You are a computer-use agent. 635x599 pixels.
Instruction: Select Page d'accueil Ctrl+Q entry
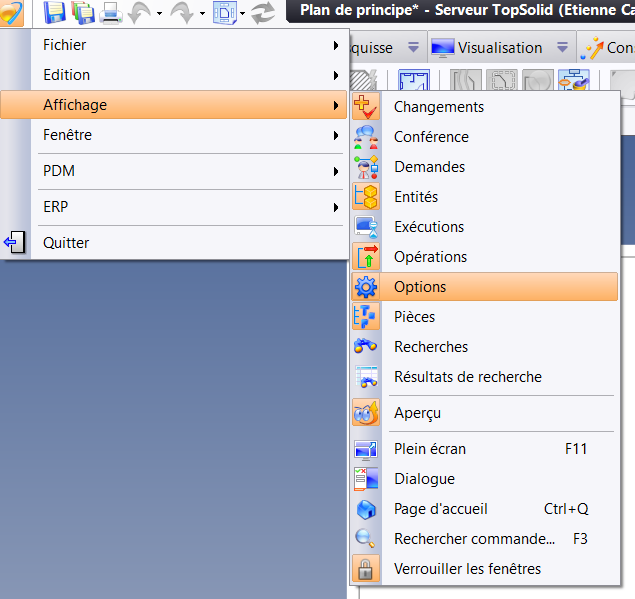tap(485, 509)
